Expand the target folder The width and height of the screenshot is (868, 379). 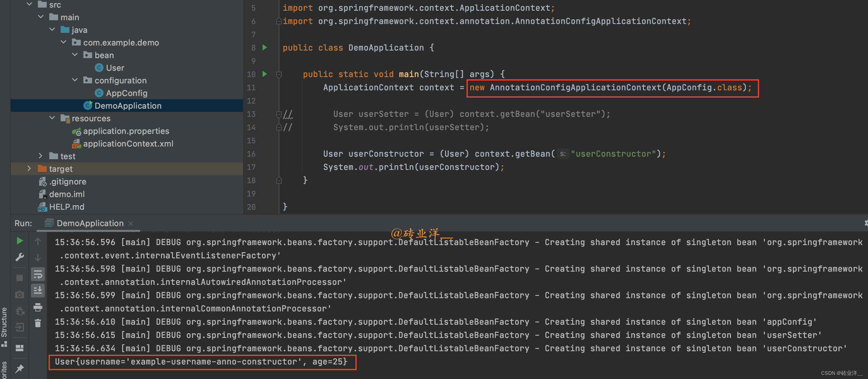pos(29,169)
